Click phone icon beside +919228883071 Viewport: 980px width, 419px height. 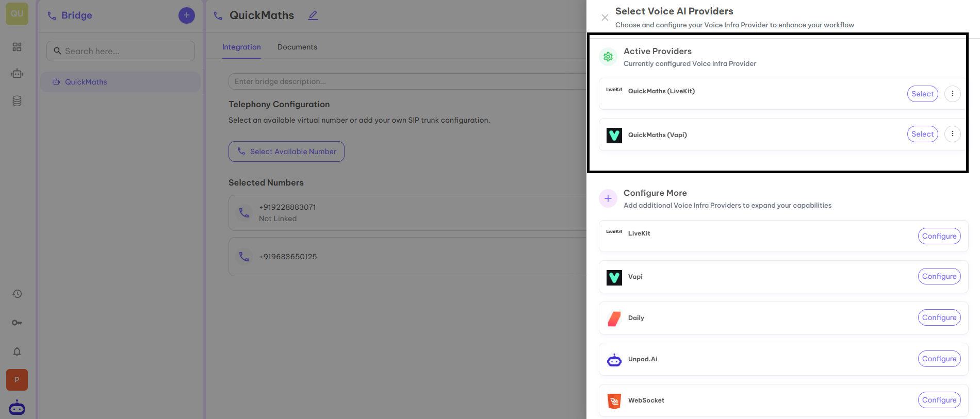coord(244,212)
